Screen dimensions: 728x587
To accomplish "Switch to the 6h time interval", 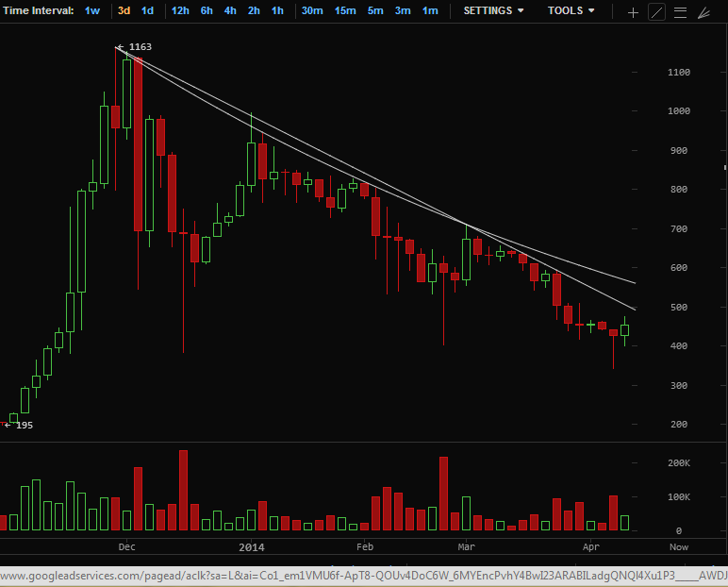I will point(207,10).
